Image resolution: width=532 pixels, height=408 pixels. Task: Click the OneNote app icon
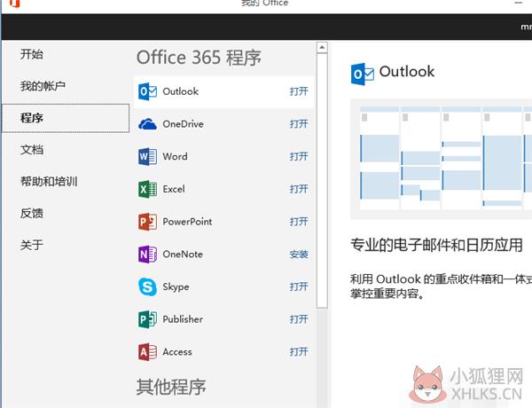[x=147, y=255]
